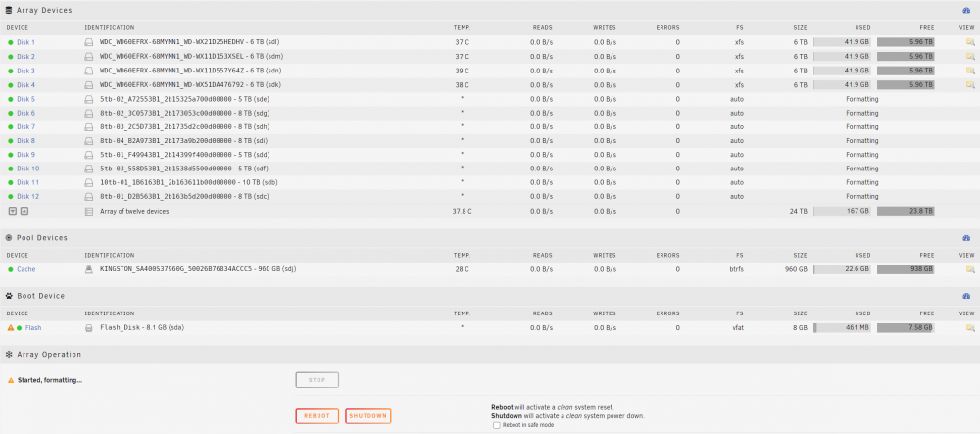This screenshot has height=434, width=980.
Task: Click Disk 1 used space bar 41.9 GB
Action: point(842,42)
